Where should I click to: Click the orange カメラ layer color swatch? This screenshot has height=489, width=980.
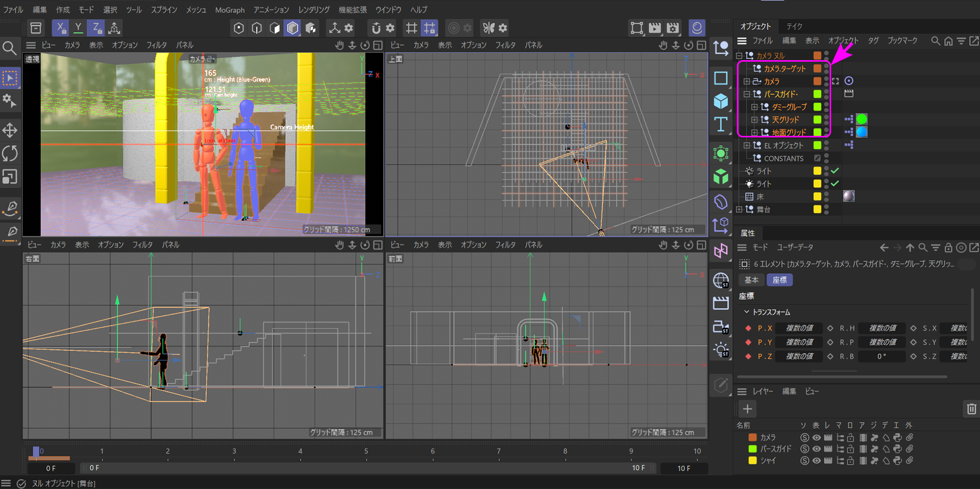(752, 438)
